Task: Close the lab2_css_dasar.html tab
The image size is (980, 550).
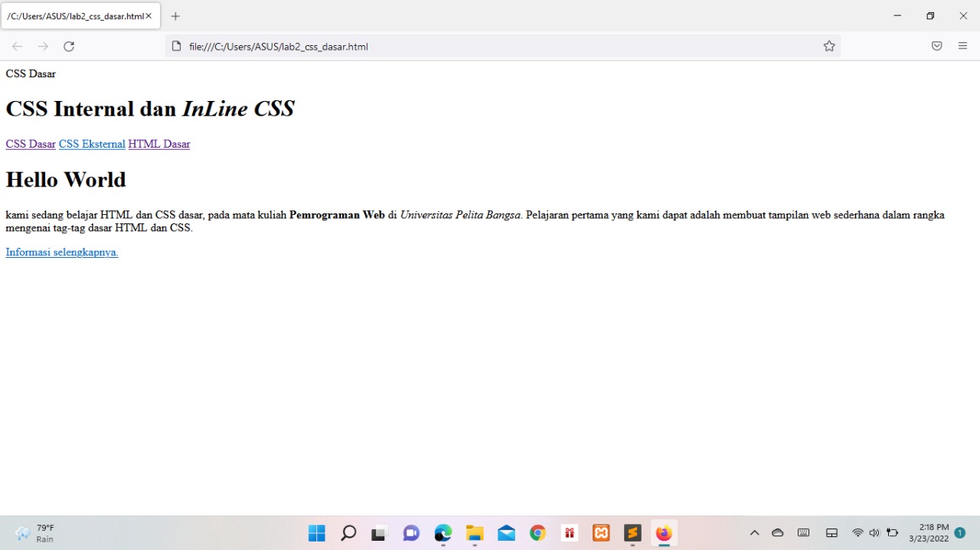Action: (149, 16)
